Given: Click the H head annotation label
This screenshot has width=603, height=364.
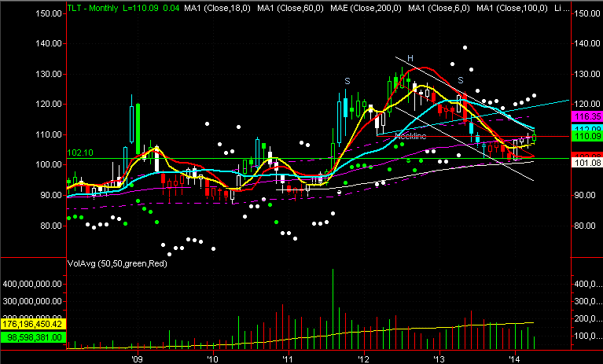Looking at the screenshot, I should click(410, 58).
